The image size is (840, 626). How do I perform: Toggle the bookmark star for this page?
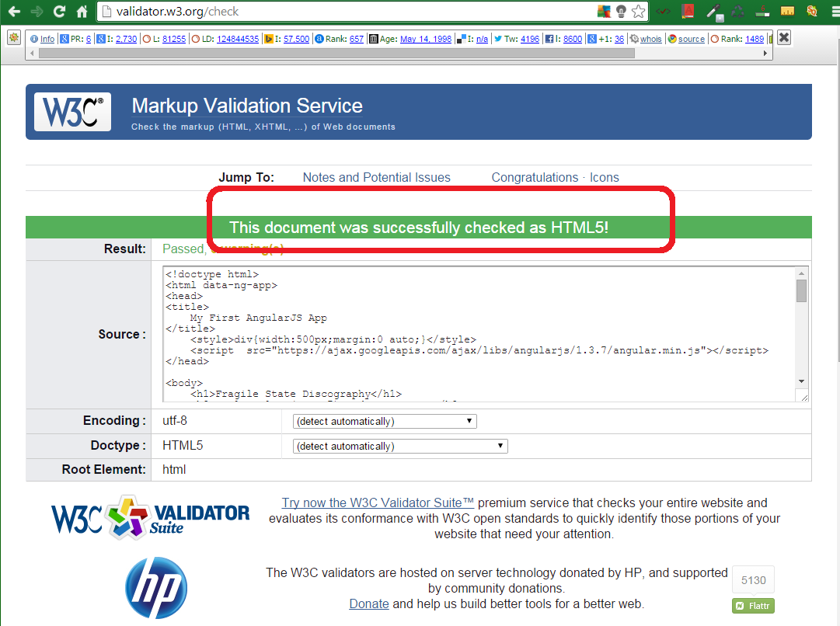(637, 12)
